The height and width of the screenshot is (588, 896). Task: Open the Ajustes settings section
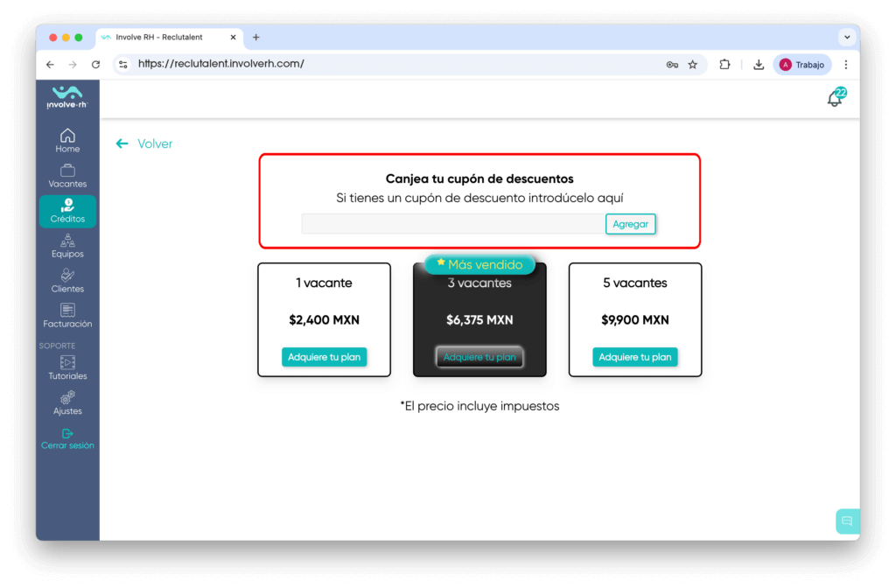click(67, 403)
